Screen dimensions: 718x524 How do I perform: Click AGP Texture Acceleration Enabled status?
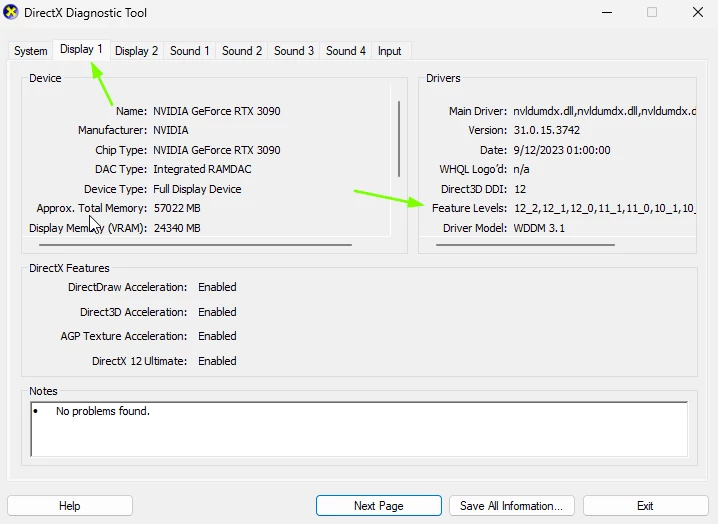tap(217, 336)
